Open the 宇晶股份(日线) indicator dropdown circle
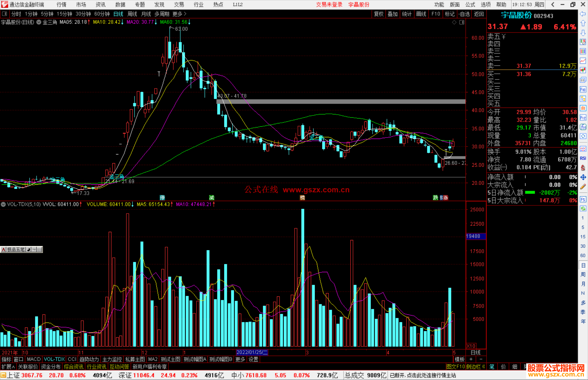Screen dimensions: 588x380 39,22
